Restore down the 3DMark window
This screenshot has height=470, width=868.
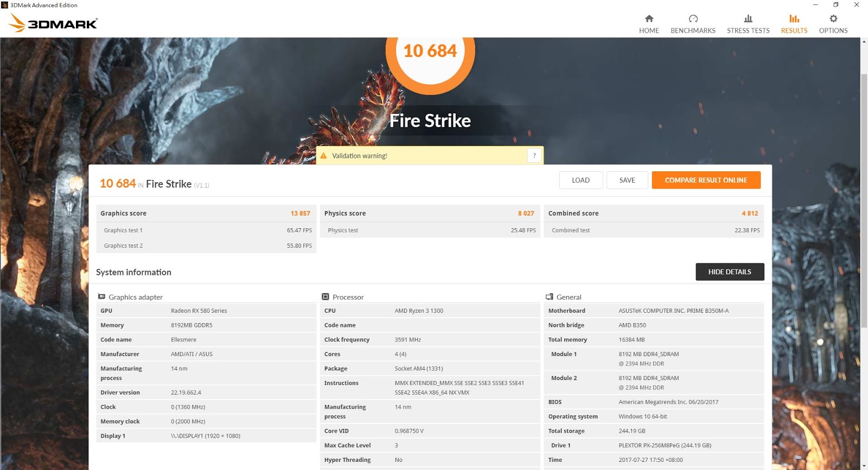pyautogui.click(x=835, y=5)
